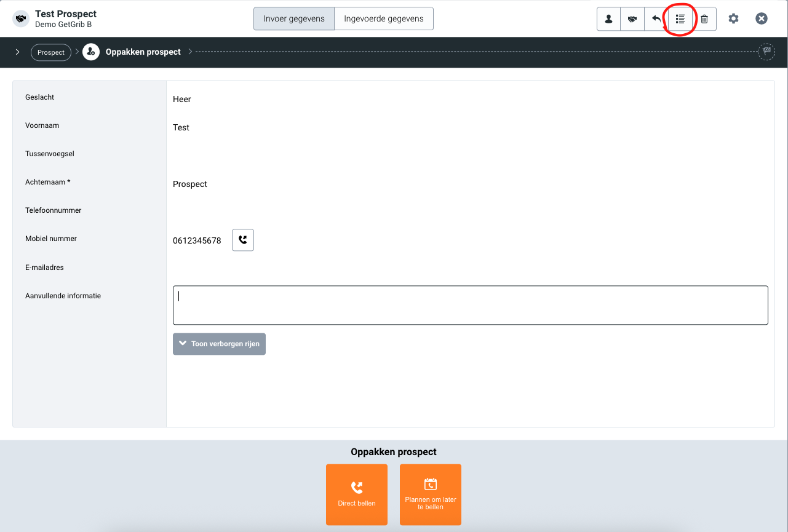Screen dimensions: 788x532
Task: Click the E-mailadres label
Action: tap(44, 268)
